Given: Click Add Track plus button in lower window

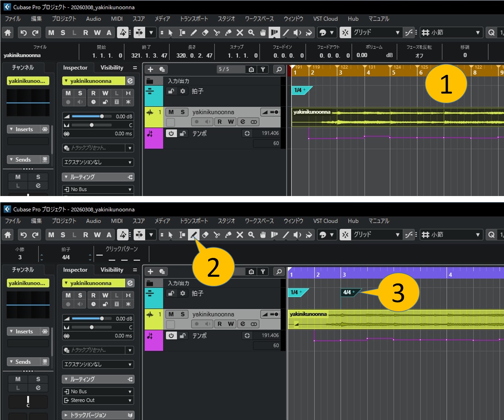Looking at the screenshot, I should click(150, 272).
